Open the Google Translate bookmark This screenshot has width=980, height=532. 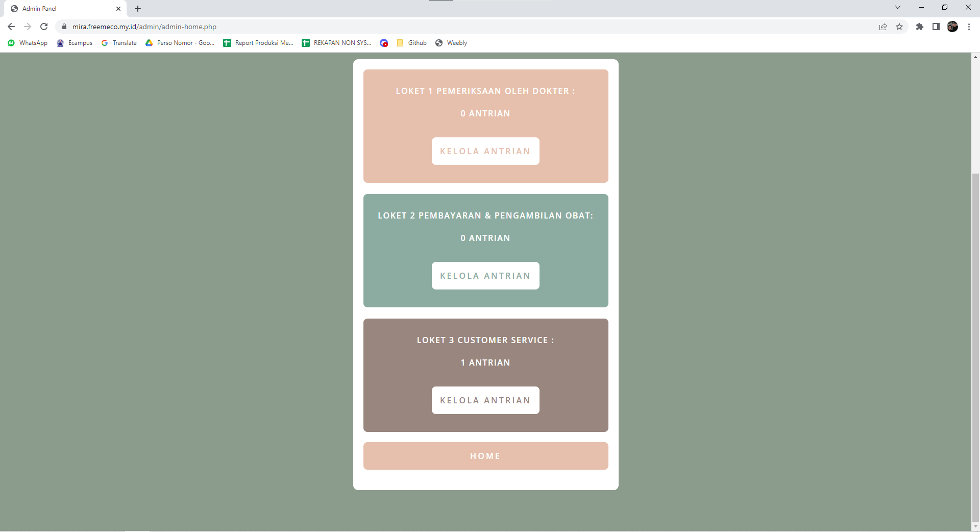coord(119,43)
